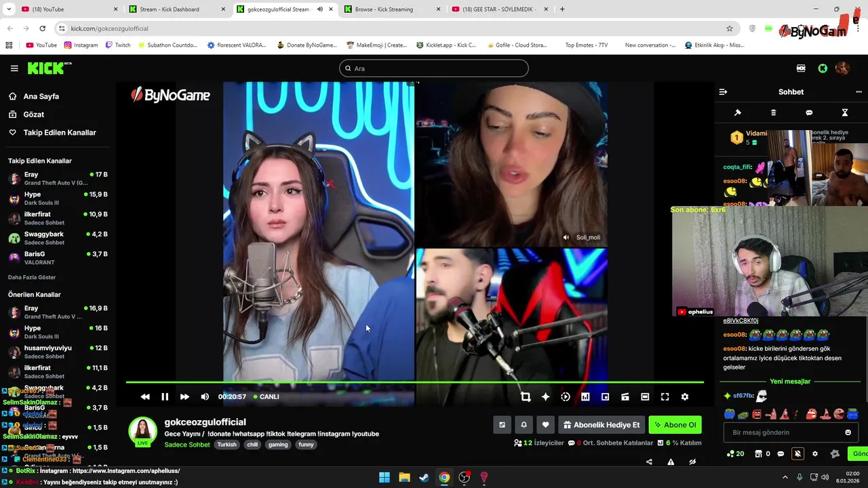Image resolution: width=868 pixels, height=488 pixels.
Task: Click the green stream progress bar
Action: [414, 382]
